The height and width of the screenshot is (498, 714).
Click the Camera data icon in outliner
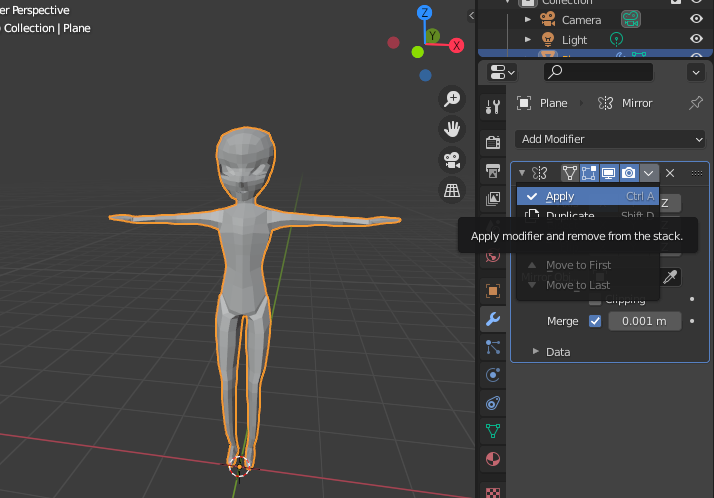pos(631,19)
